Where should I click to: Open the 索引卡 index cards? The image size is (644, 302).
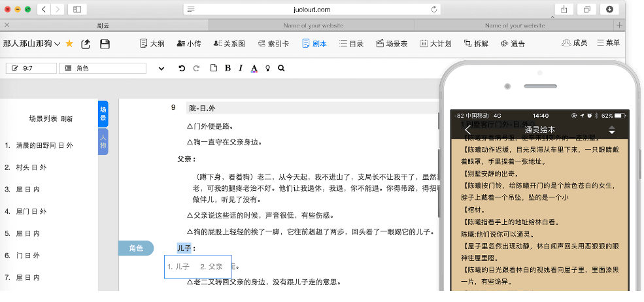coord(273,44)
